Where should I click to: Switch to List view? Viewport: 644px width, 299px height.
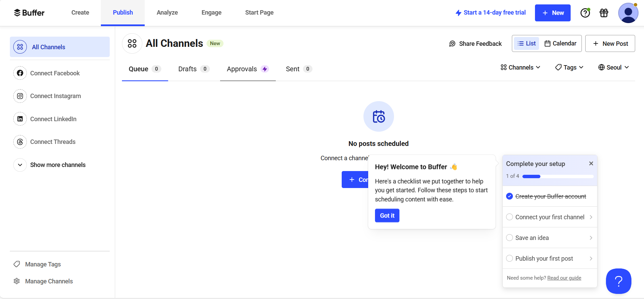click(526, 43)
